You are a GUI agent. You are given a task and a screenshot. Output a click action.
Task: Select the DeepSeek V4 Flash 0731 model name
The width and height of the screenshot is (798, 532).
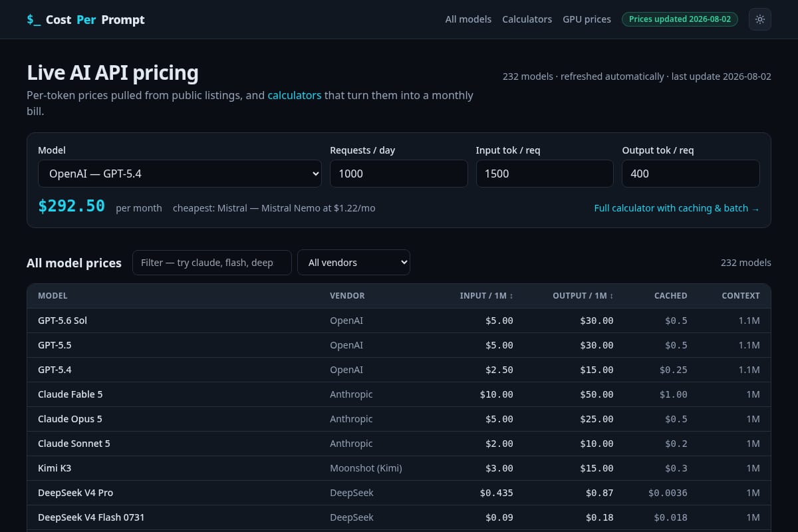91,517
